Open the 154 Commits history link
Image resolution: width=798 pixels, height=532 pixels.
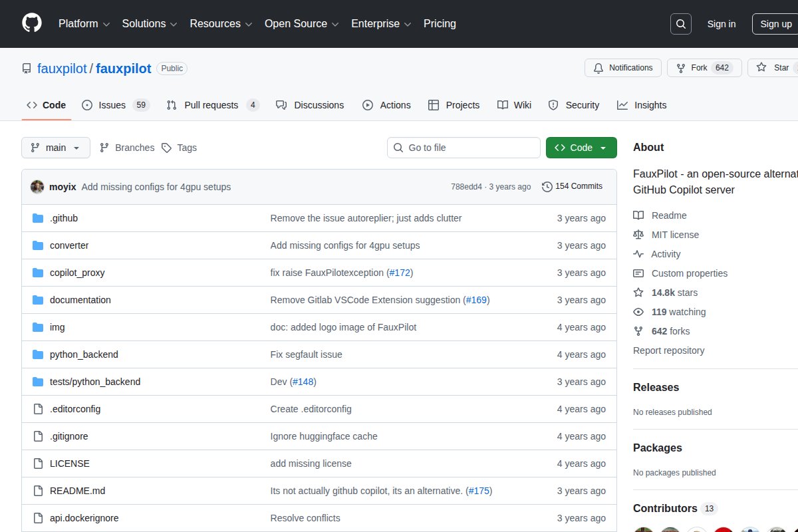(572, 186)
